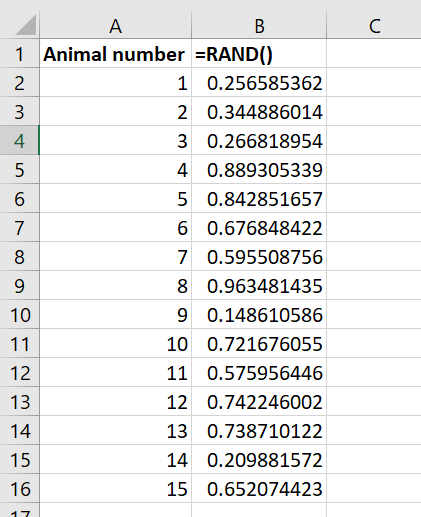Click animal number 8 cell in column A
The width and height of the screenshot is (421, 517).
115,285
